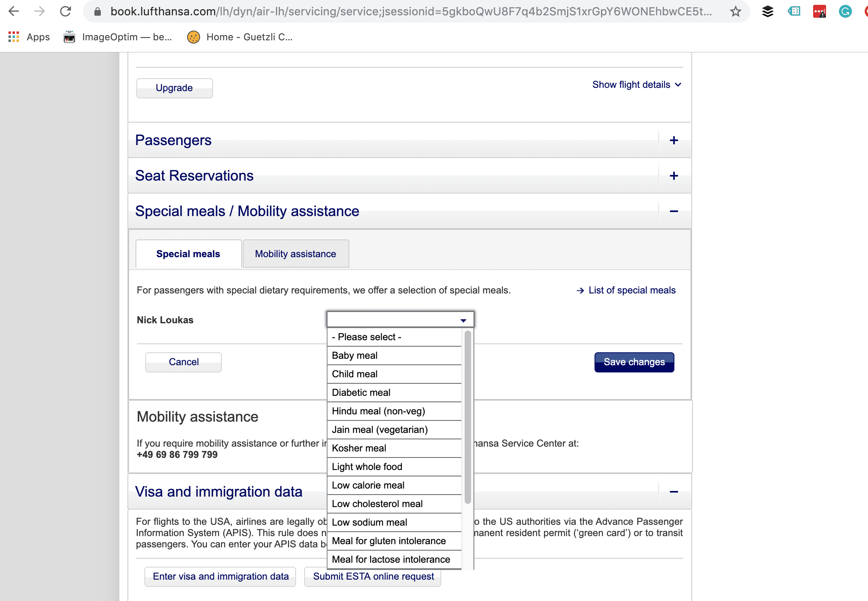Click Enter visa and immigration data

[x=221, y=576]
